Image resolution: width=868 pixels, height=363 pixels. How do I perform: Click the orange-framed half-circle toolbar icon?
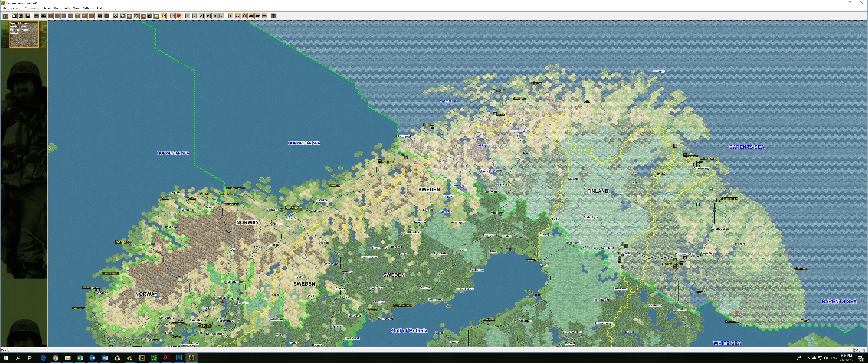pos(244,16)
